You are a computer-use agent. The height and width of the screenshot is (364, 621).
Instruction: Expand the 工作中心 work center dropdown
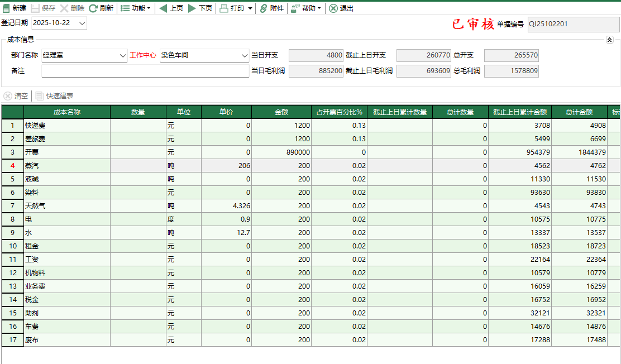coord(244,56)
